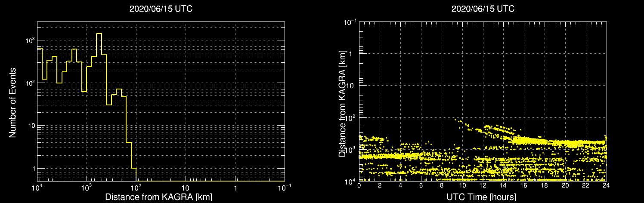Click the right plot 'Distance from KAGRA [km]' y-axis label
644x203 pixels.
pyautogui.click(x=343, y=103)
